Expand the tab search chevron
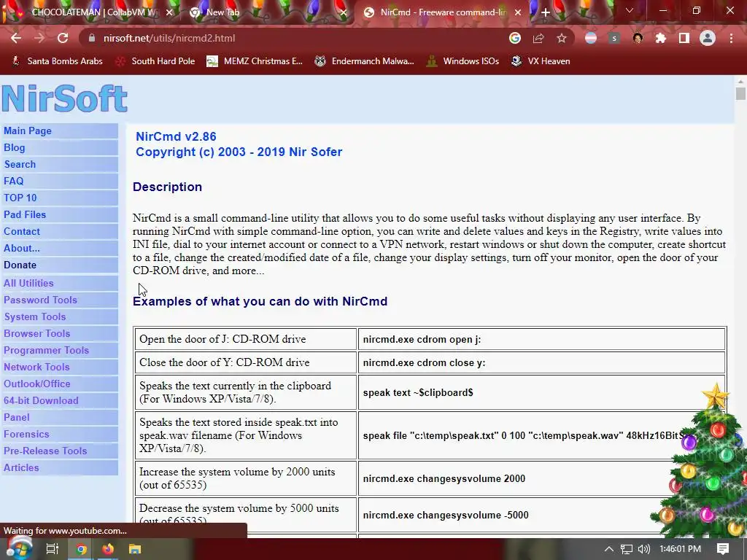 (x=630, y=10)
